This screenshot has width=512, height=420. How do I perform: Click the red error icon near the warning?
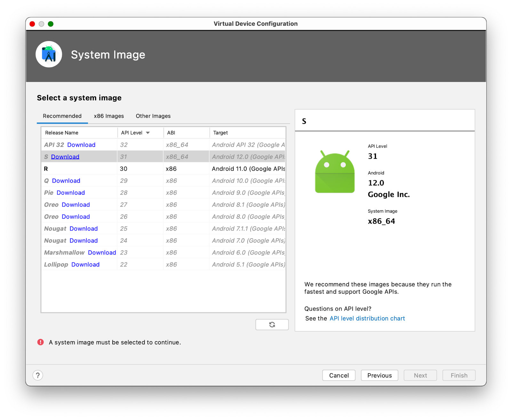coord(40,342)
